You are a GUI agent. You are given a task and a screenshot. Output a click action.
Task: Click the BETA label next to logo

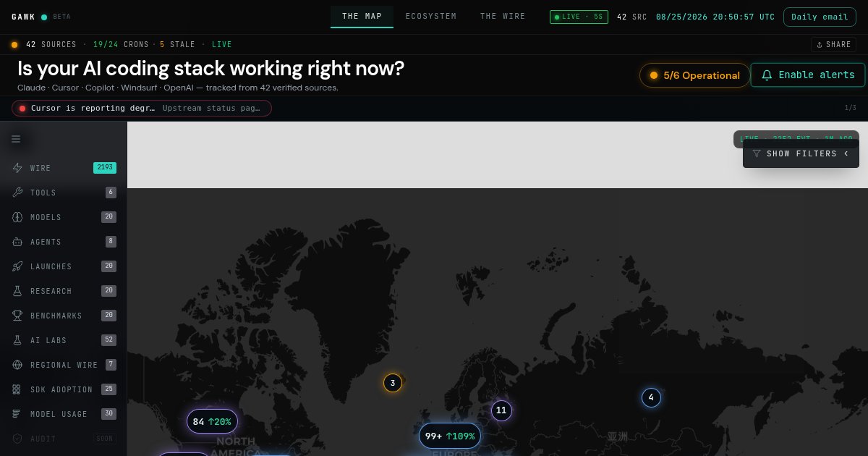coord(62,17)
